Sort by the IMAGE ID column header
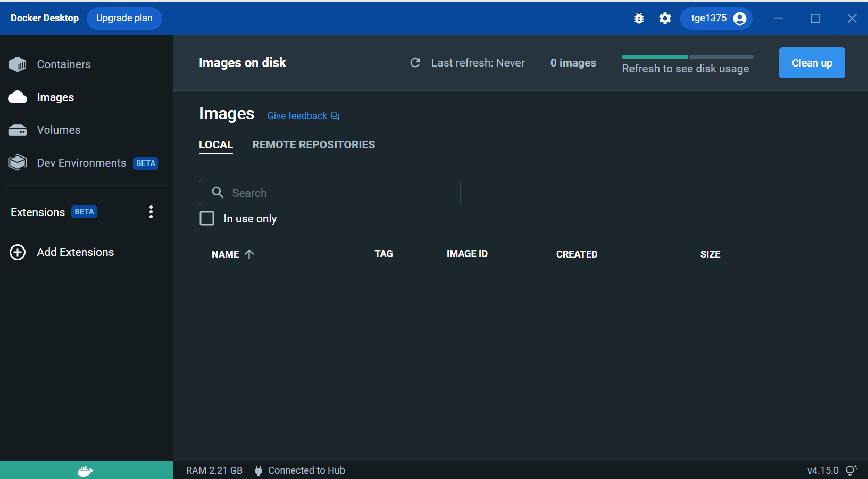 (467, 254)
